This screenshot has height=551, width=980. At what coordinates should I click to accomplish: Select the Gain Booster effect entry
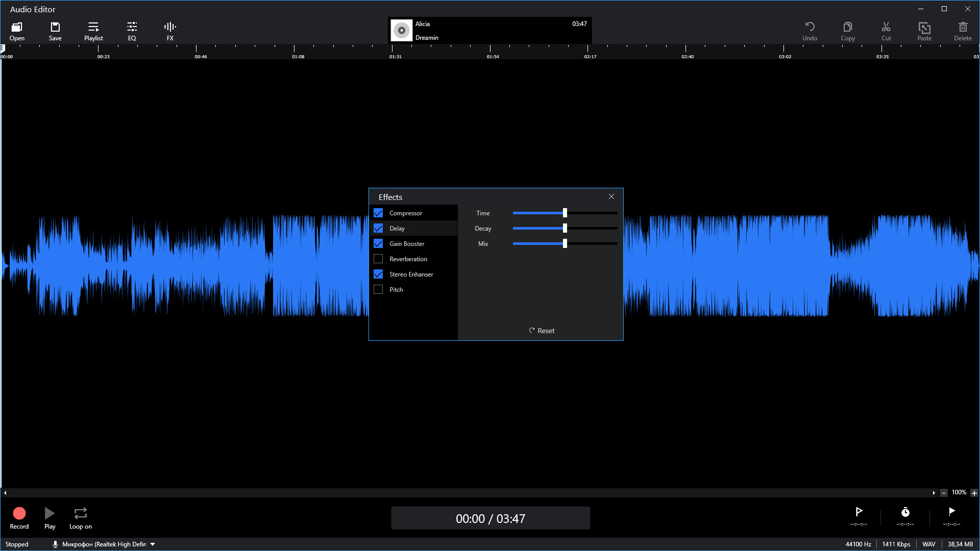[407, 243]
